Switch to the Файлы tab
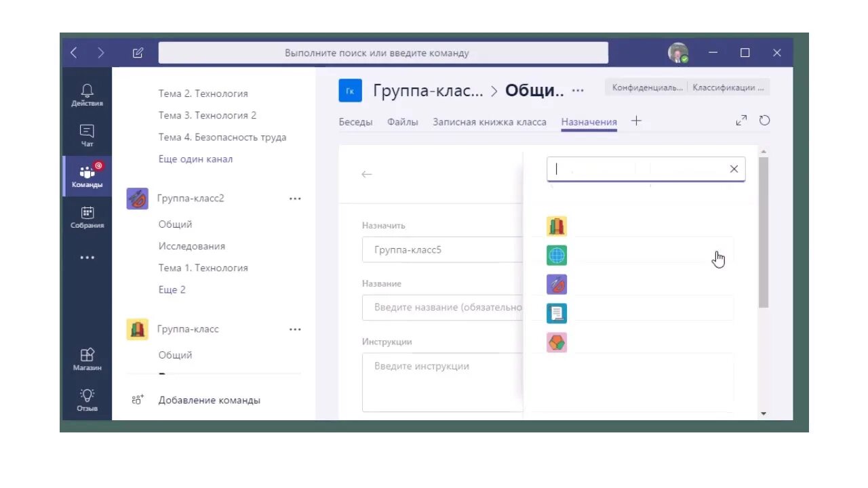The width and height of the screenshot is (868, 488). tap(403, 122)
